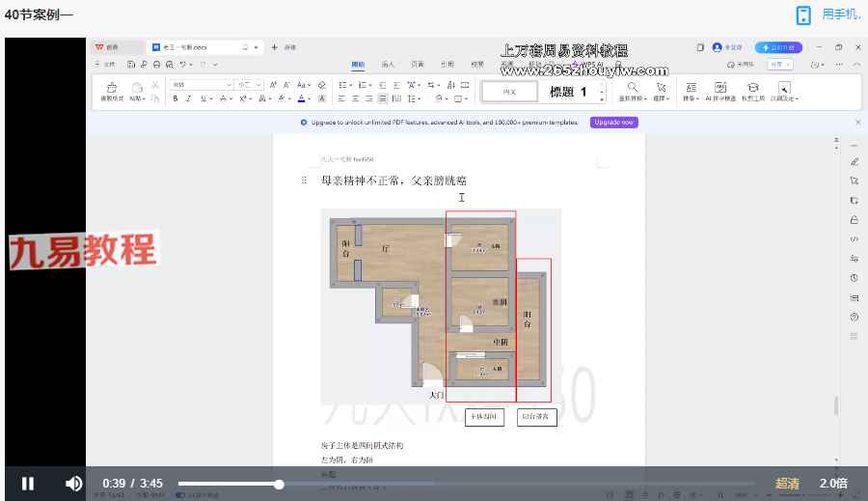Click the Format Painter brush icon
This screenshot has height=501, width=868.
click(x=112, y=89)
